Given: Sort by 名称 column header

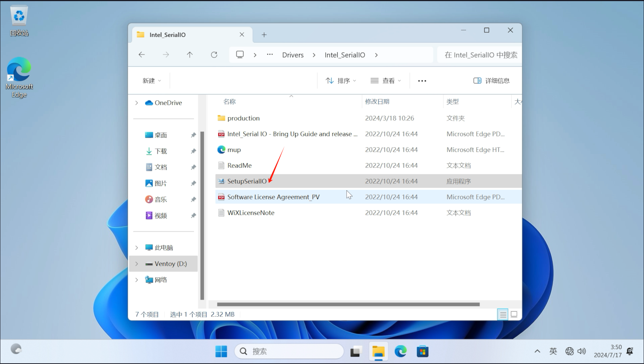Looking at the screenshot, I should click(x=230, y=102).
